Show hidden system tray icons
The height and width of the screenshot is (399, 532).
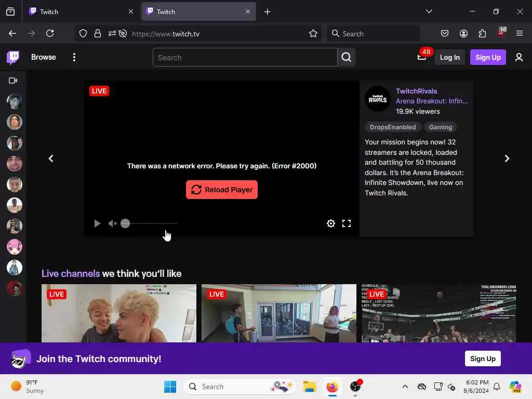click(x=405, y=387)
